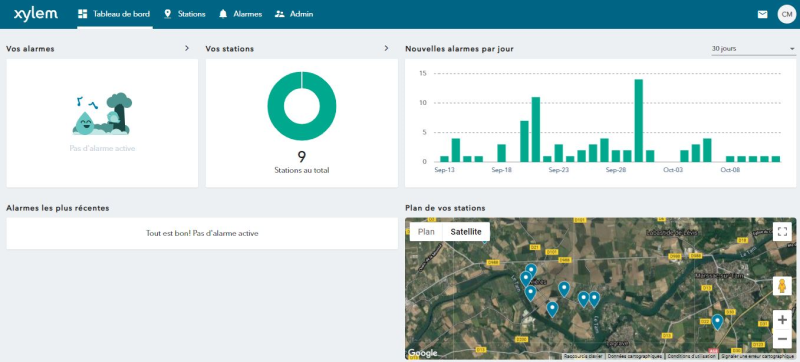Image resolution: width=800 pixels, height=362 pixels.
Task: Click the 'Plan de vos stations' heading
Action: click(445, 208)
